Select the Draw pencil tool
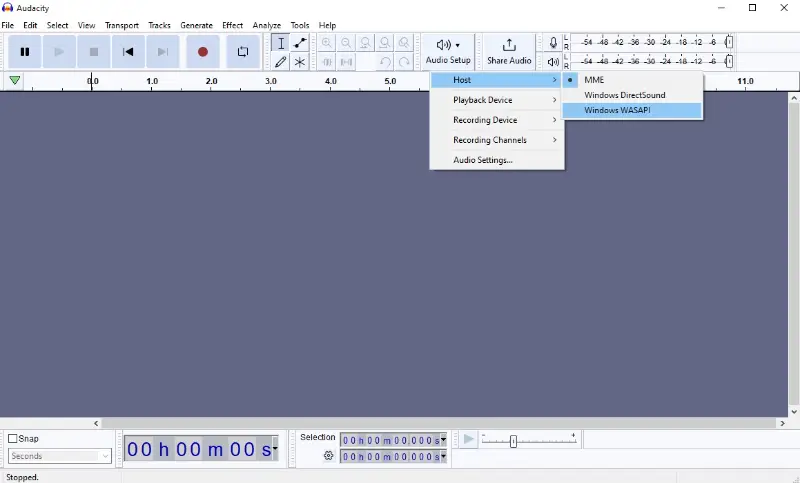 coord(281,62)
